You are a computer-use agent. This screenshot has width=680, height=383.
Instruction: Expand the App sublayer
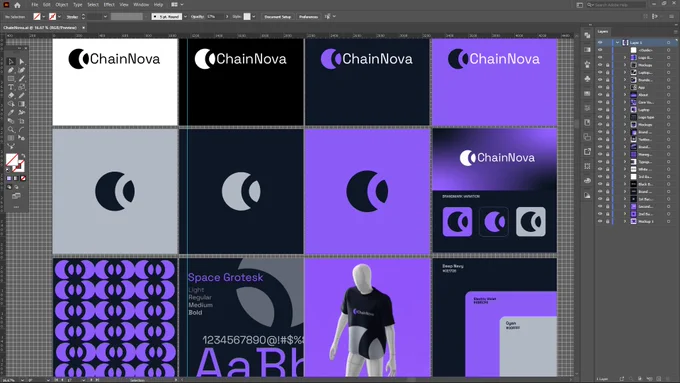click(625, 87)
